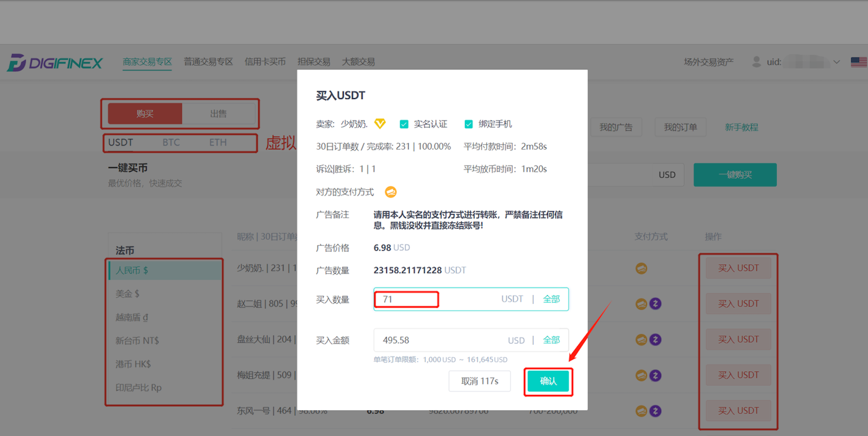This screenshot has width=868, height=436.
Task: Toggle the 实名认证 checkbox
Action: (x=404, y=124)
